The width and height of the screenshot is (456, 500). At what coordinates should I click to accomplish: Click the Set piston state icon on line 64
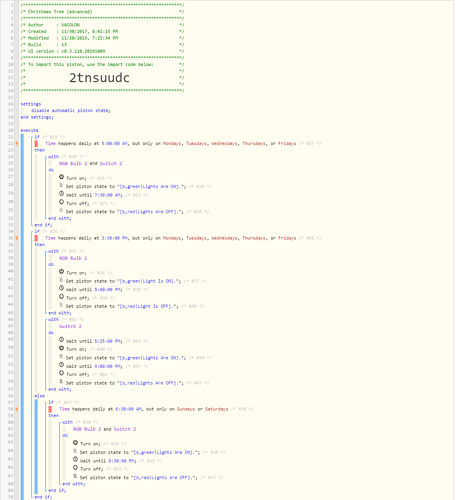click(x=75, y=451)
